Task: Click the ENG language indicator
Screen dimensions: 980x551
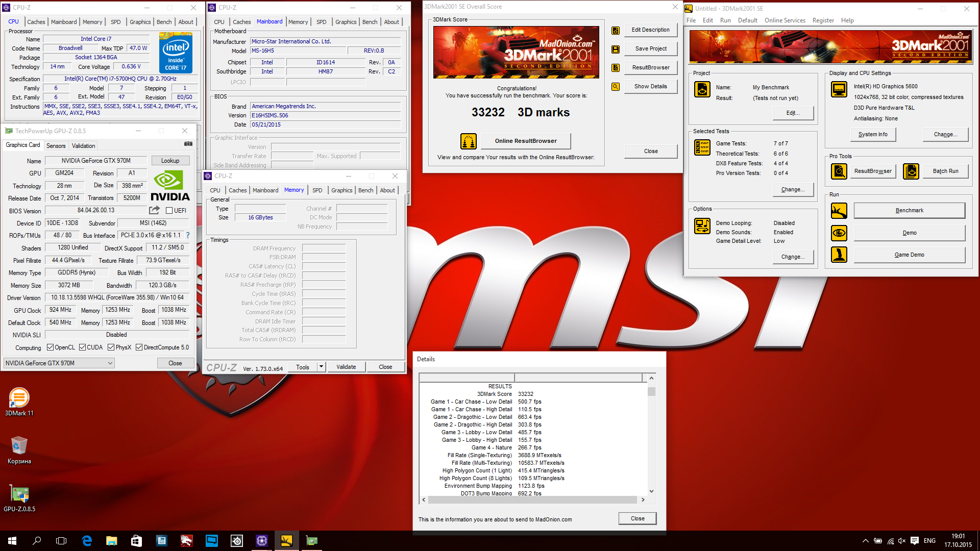Action: [929, 541]
